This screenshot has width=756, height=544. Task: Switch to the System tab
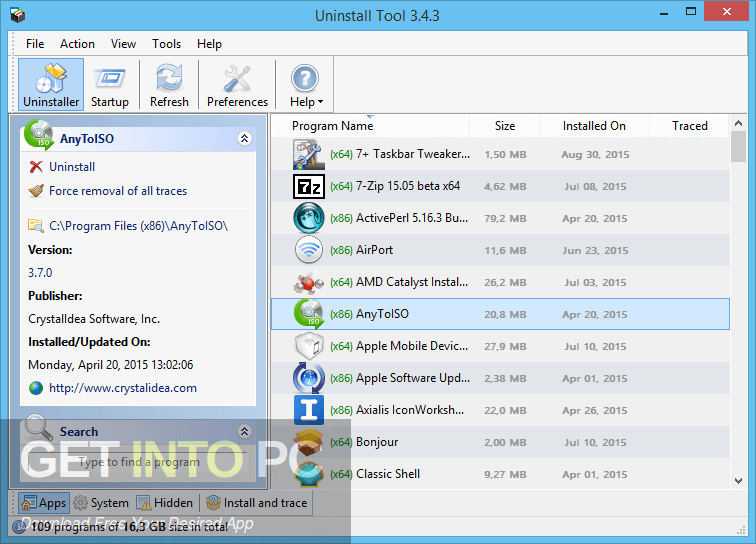click(101, 503)
